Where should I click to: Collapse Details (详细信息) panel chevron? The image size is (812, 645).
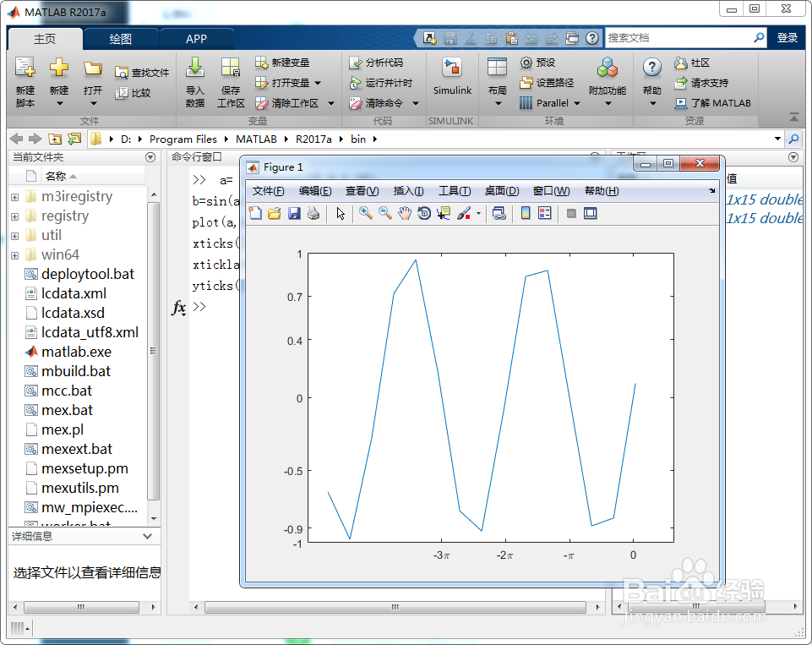tap(148, 536)
